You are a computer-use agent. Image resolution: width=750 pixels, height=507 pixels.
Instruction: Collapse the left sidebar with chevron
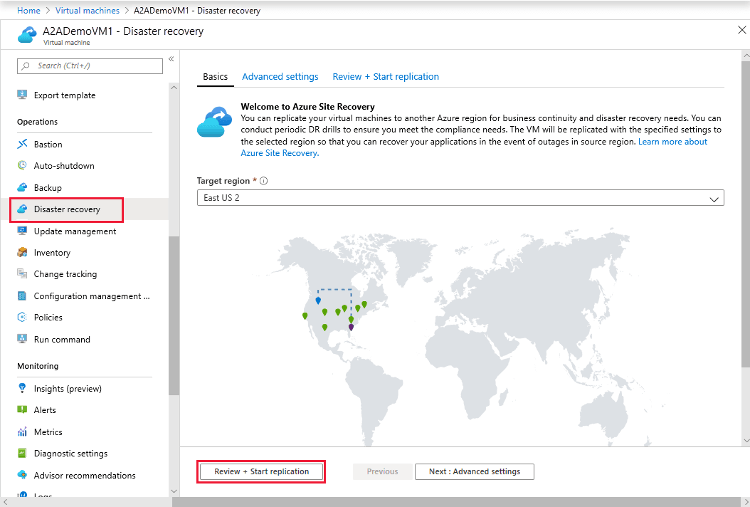171,59
